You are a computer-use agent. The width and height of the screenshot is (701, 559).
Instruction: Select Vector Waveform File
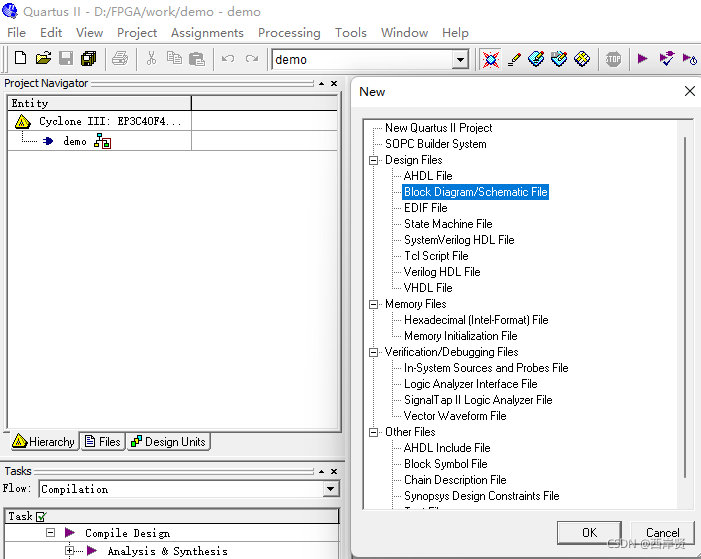click(x=455, y=416)
